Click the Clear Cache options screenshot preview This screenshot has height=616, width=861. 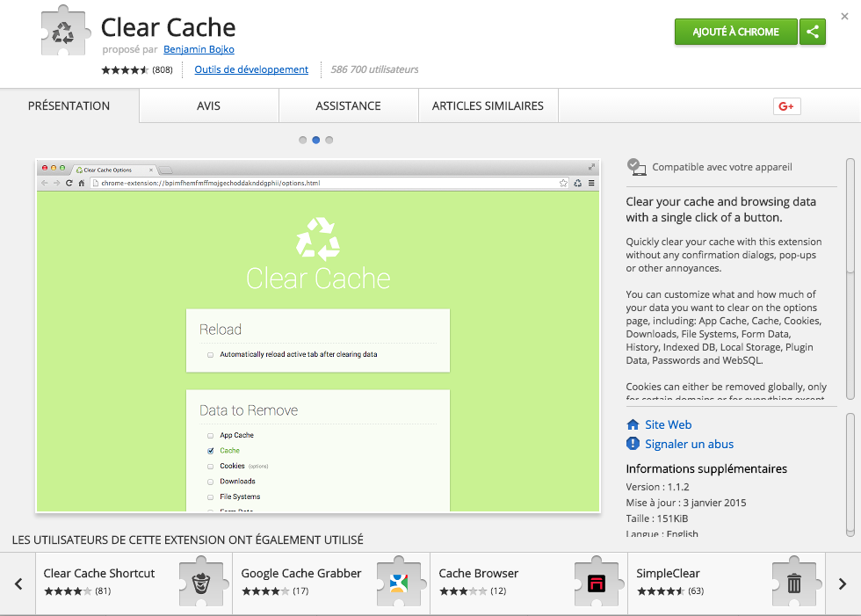(318, 336)
